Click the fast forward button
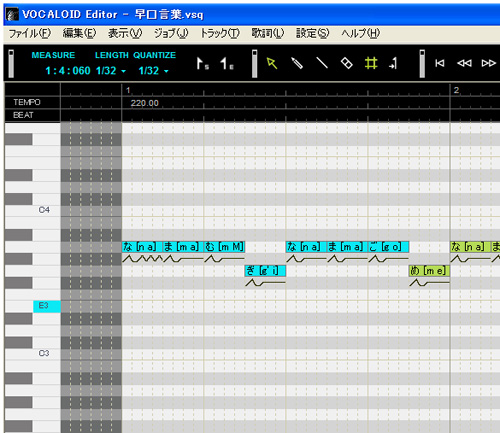Viewport: 500px width, 433px height. (x=489, y=63)
